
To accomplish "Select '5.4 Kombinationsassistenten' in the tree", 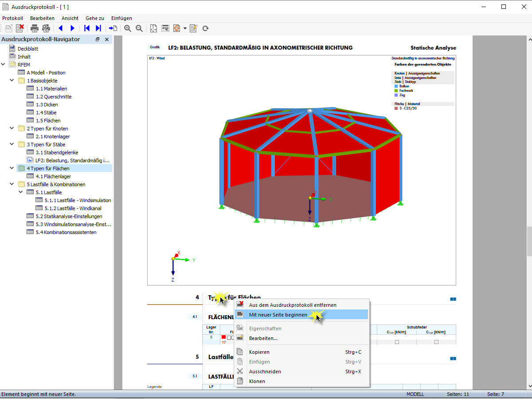I will coord(66,232).
